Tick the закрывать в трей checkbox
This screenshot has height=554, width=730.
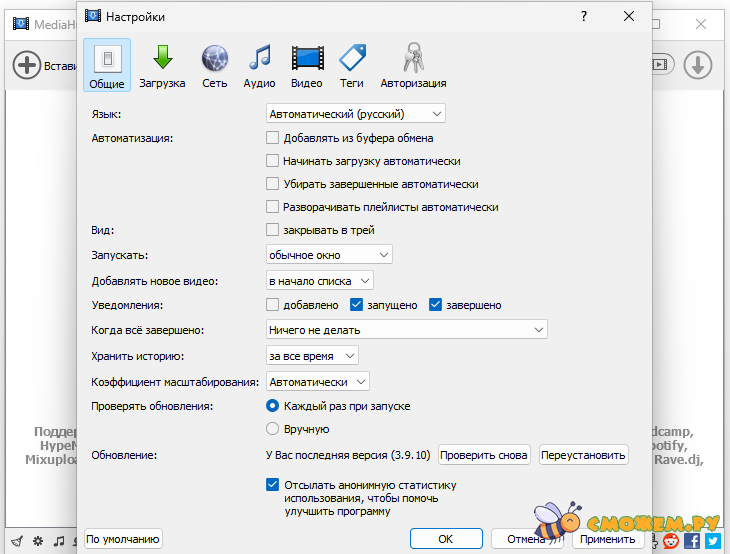click(273, 230)
